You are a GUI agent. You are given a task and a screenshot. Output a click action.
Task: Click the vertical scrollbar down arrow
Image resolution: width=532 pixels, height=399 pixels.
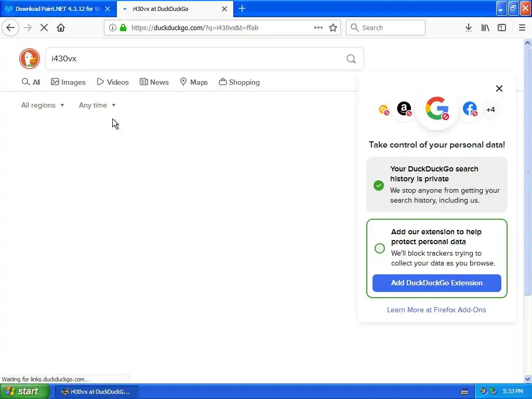tap(527, 379)
